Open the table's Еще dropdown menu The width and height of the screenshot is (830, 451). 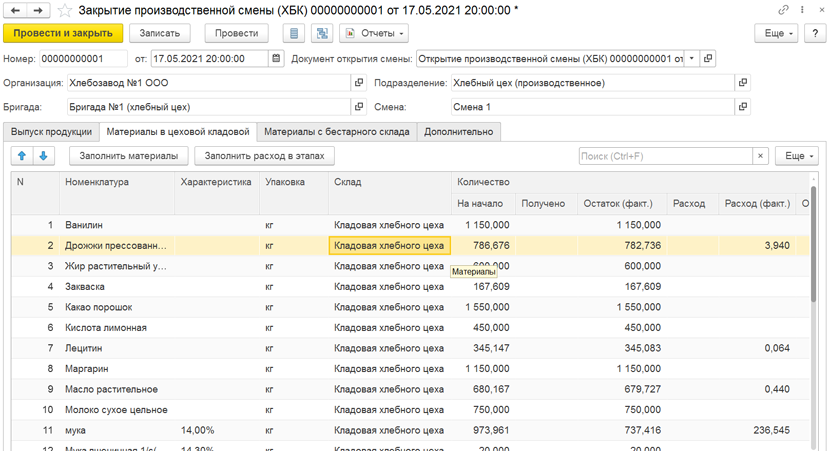[x=798, y=156]
